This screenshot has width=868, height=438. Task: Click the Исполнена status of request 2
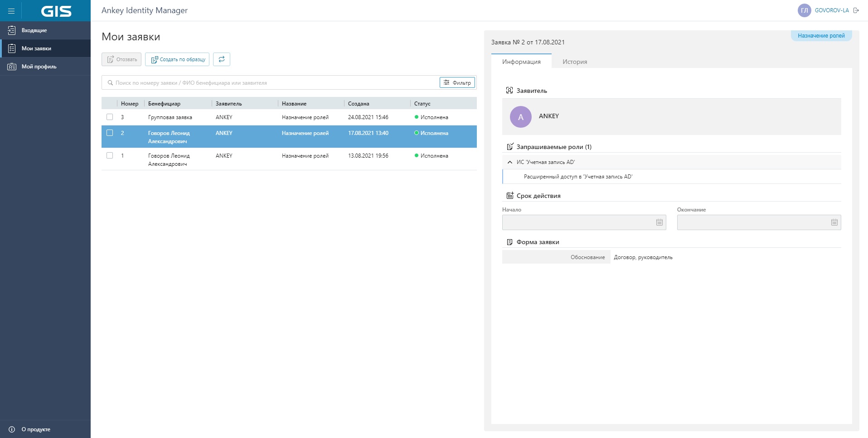(432, 133)
